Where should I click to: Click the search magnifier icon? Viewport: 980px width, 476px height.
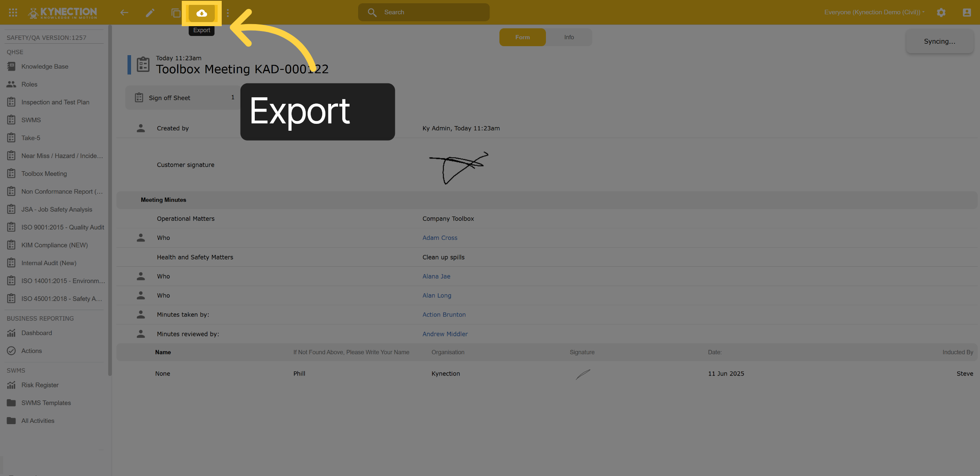tap(372, 13)
